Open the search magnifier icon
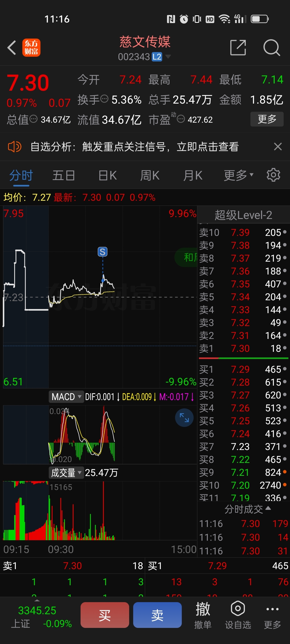290x644 pixels. point(272,47)
